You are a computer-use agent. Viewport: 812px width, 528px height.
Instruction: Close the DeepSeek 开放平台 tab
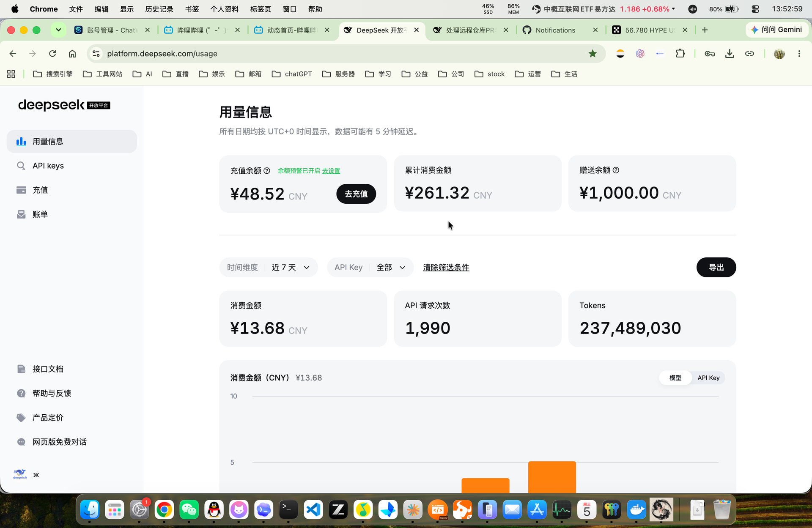click(x=417, y=30)
